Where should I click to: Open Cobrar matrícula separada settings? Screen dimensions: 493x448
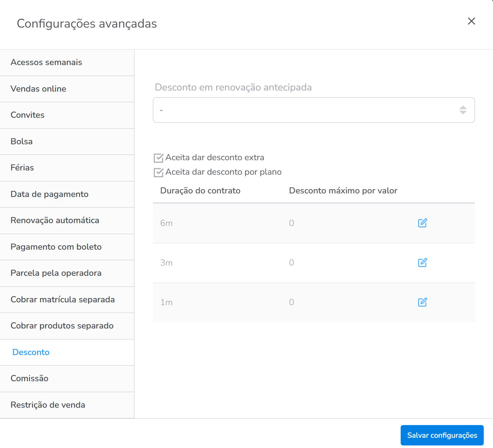[x=63, y=299]
